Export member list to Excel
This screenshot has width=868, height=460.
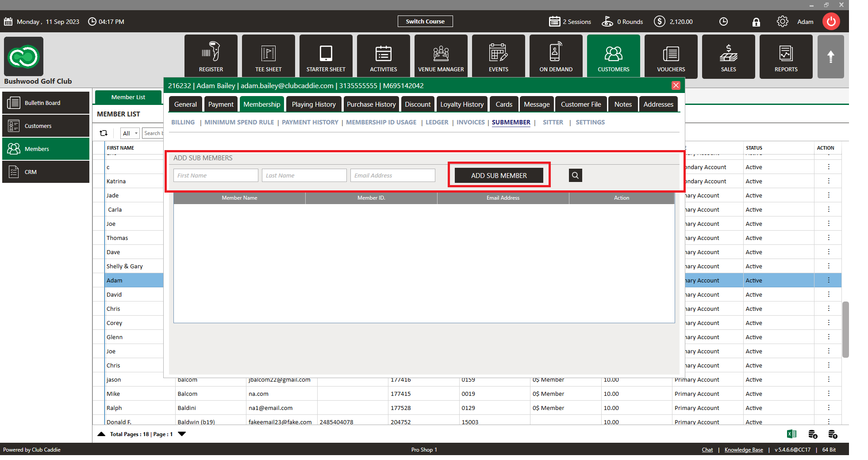tap(791, 434)
